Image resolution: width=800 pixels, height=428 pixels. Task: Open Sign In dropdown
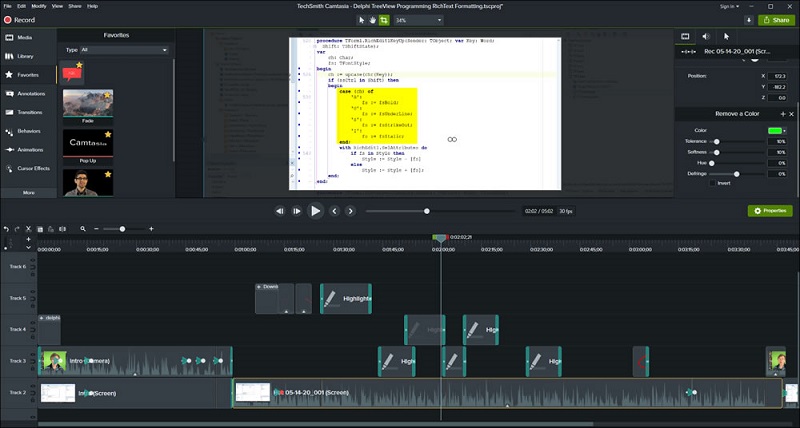point(729,6)
